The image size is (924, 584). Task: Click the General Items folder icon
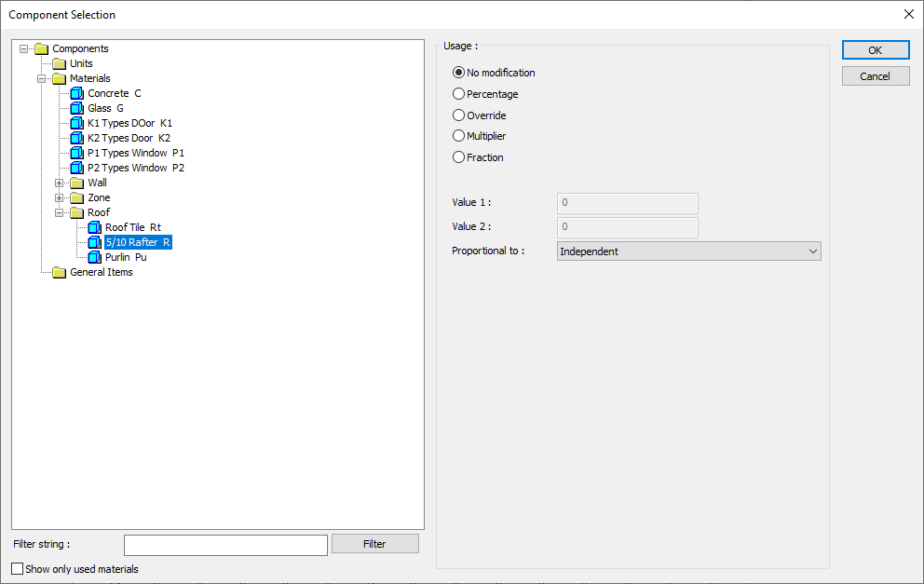[59, 272]
